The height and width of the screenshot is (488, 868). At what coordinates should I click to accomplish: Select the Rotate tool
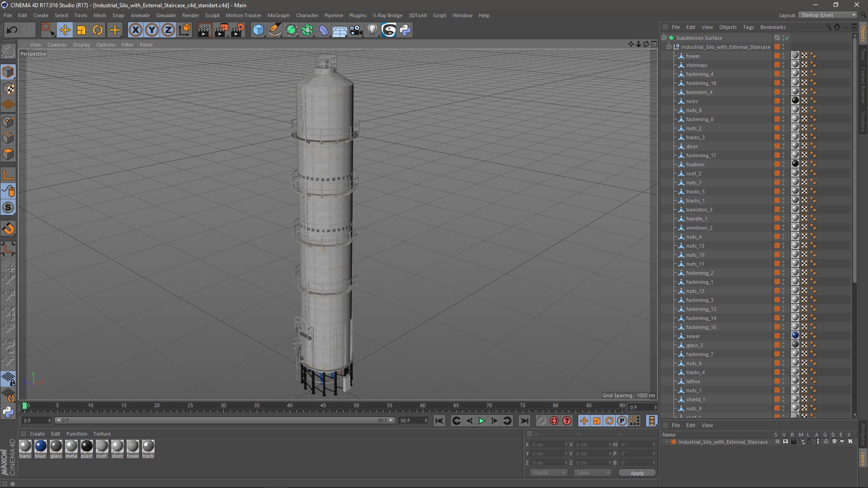tap(98, 30)
